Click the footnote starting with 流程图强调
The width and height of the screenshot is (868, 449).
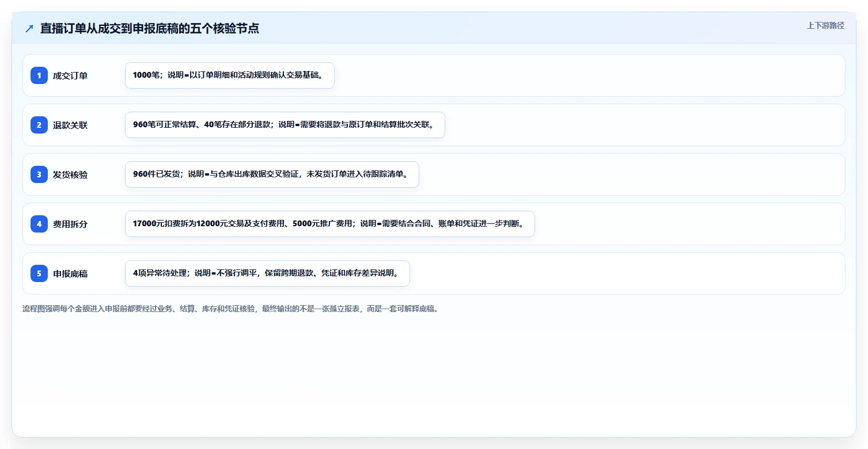[230, 309]
